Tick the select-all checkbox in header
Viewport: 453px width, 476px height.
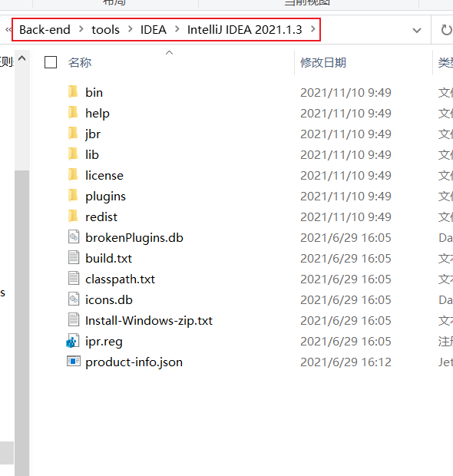point(51,62)
